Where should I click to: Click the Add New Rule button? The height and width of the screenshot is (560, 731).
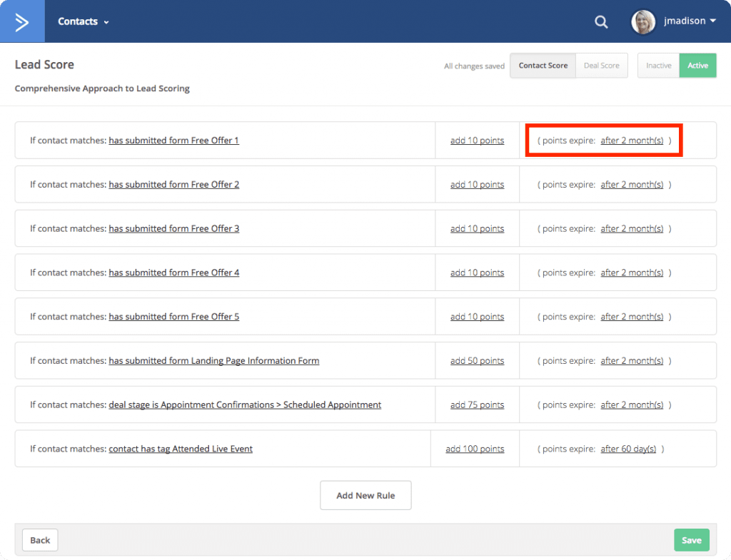(365, 495)
